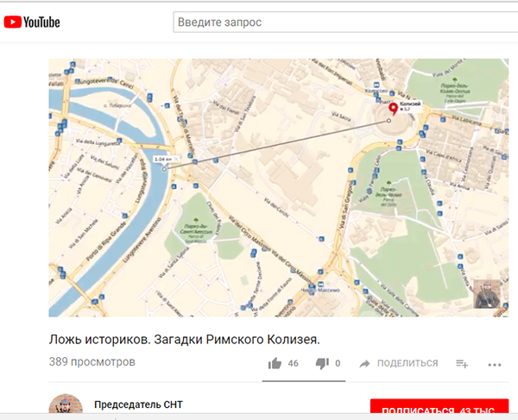Click the video player map area
The height and width of the screenshot is (420, 518).
(x=279, y=188)
